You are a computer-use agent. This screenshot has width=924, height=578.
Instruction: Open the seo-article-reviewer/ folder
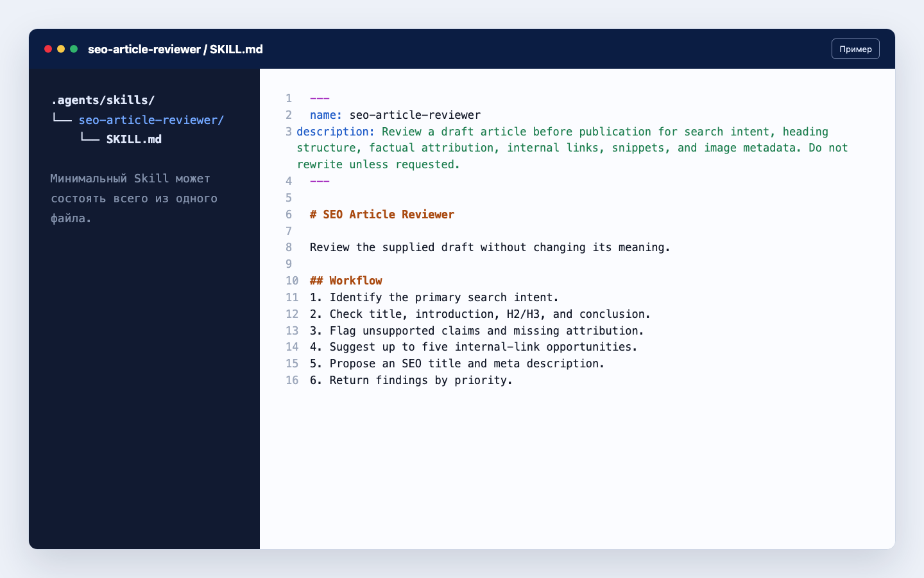click(x=151, y=120)
